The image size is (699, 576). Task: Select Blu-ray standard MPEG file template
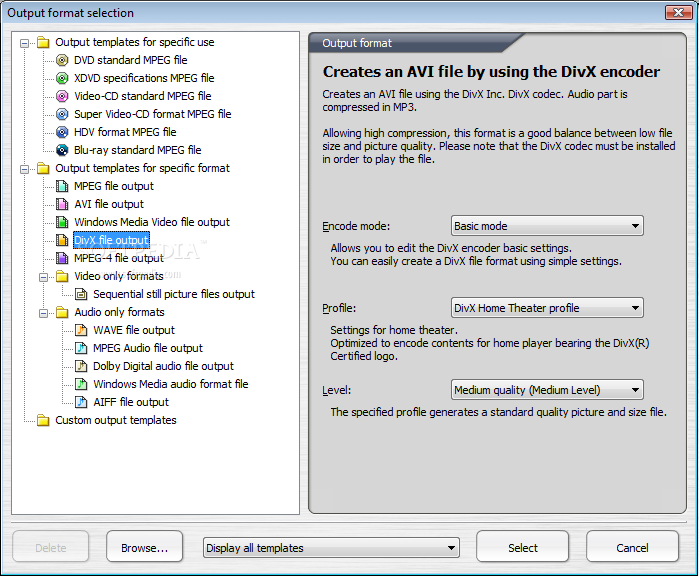137,150
